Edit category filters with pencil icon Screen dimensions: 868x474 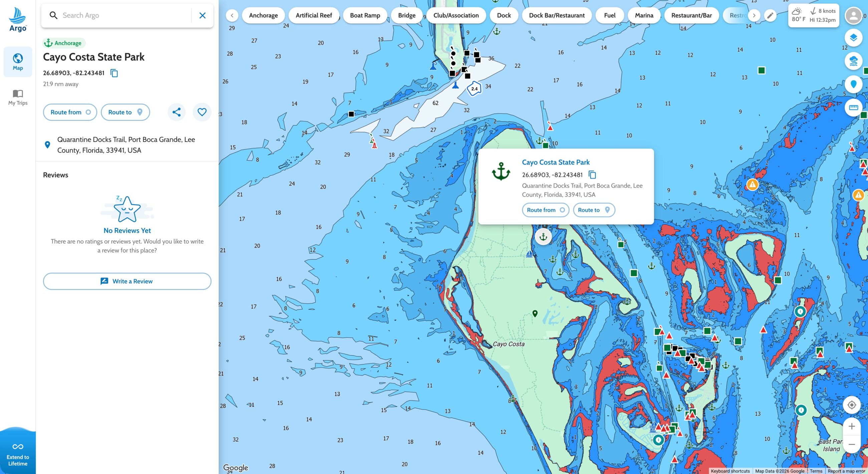[770, 15]
